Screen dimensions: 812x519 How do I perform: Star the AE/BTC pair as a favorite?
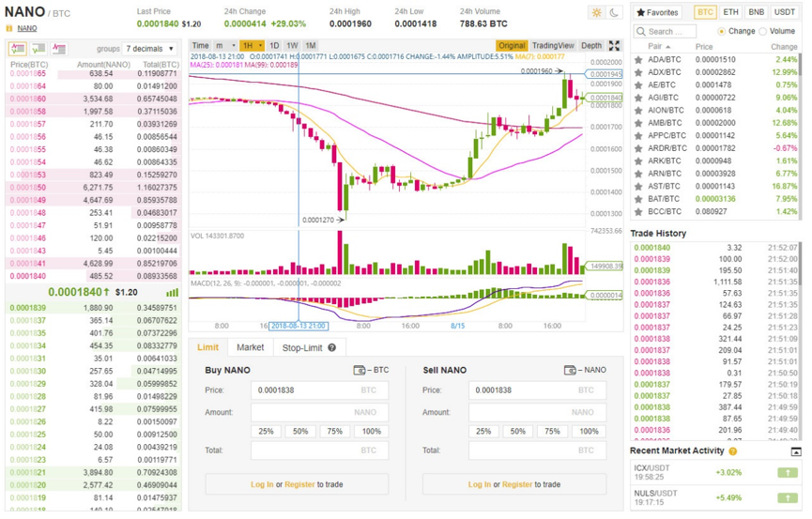[638, 85]
